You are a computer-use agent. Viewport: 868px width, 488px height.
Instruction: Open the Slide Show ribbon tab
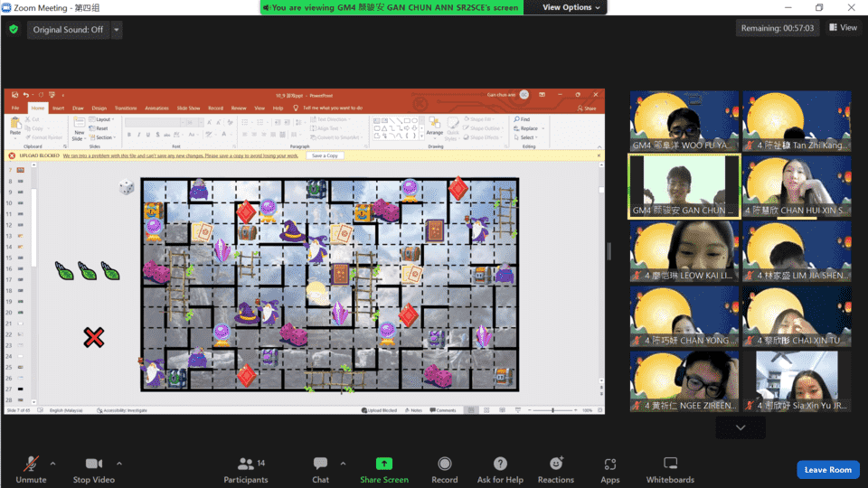point(188,108)
